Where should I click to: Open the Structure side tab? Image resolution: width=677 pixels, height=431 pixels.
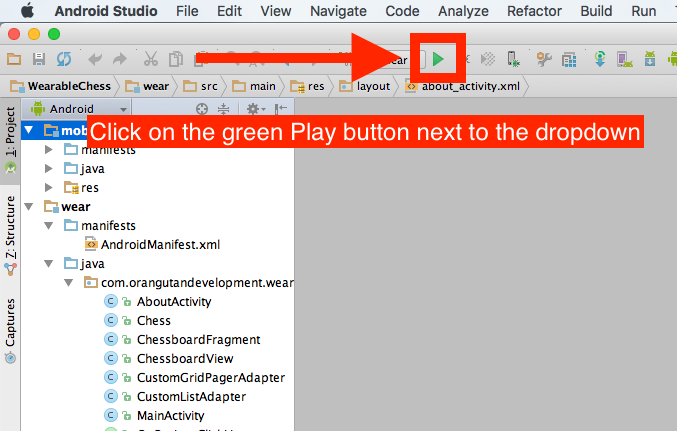(x=10, y=235)
